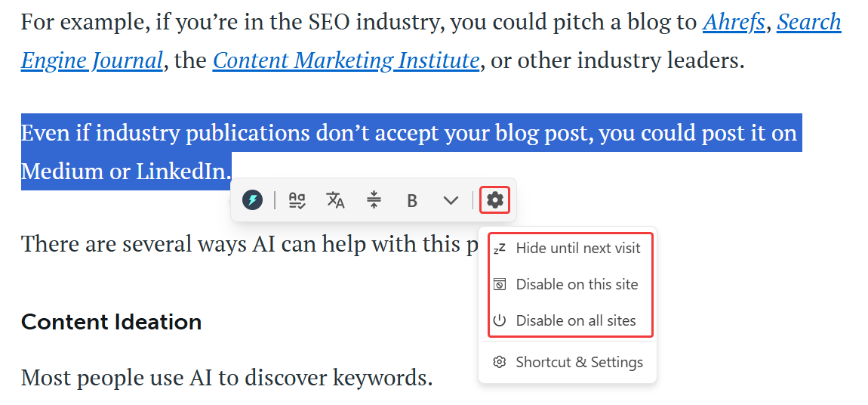Apply the Bold B tool

412,200
